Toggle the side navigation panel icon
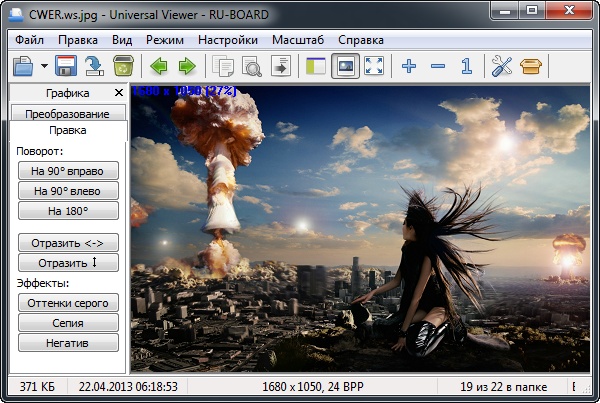Image resolution: width=600 pixels, height=403 pixels. coord(316,67)
